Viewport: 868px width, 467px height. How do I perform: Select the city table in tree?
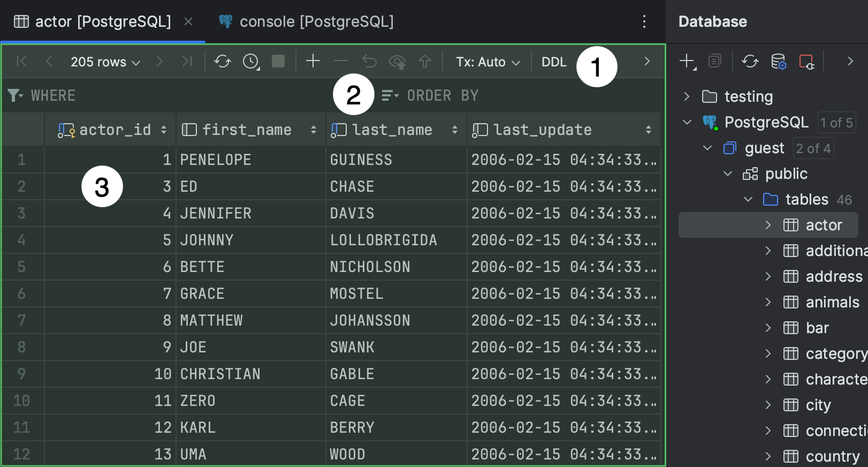(818, 405)
